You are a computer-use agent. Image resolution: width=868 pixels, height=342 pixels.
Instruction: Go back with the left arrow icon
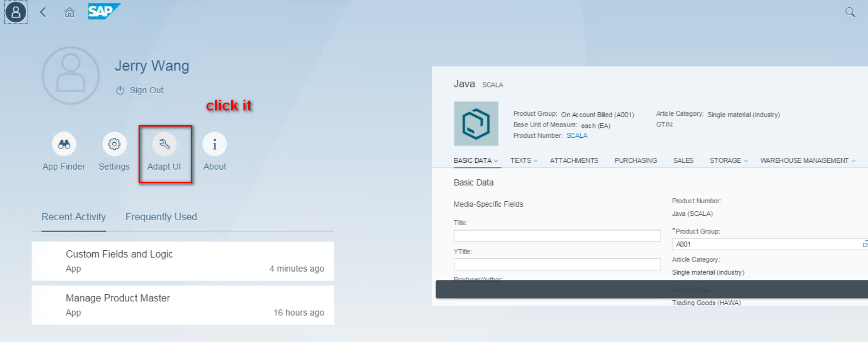pos(43,12)
